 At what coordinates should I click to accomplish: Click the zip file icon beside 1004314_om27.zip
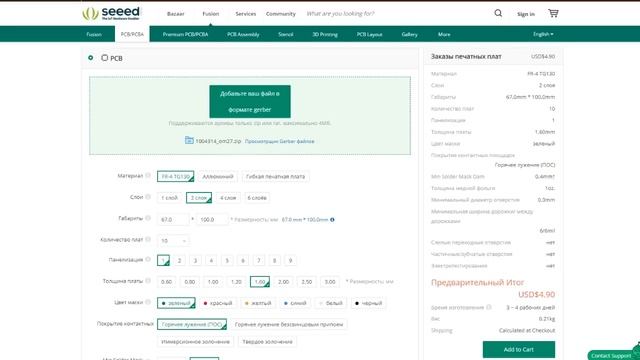[189, 140]
